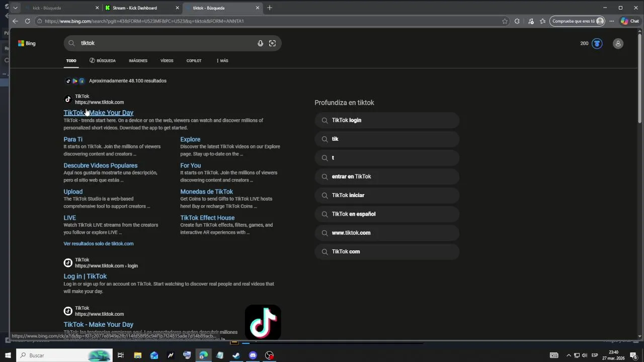Go back with the browser back arrow
The height and width of the screenshot is (362, 644).
[15, 21]
